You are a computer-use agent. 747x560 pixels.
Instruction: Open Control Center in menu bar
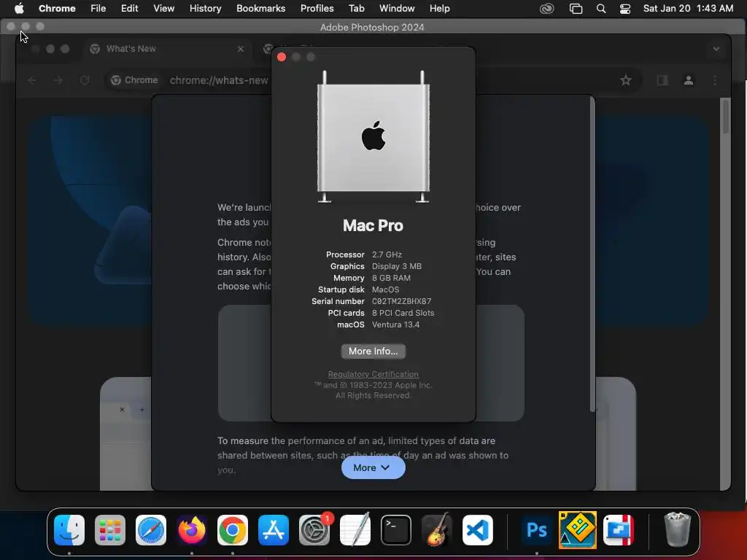[625, 9]
